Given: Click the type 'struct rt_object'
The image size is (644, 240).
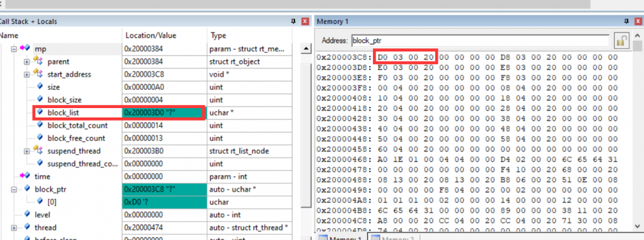Looking at the screenshot, I should tap(235, 62).
